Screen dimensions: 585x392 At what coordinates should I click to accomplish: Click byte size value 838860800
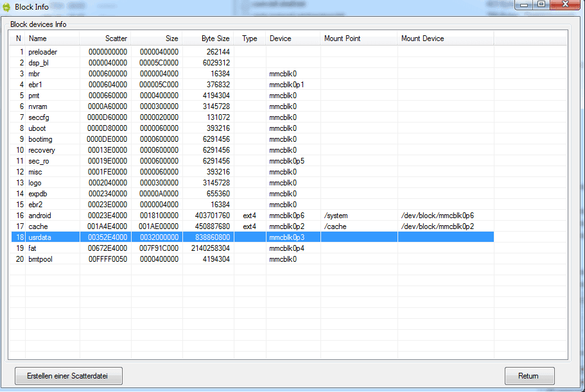(x=213, y=237)
